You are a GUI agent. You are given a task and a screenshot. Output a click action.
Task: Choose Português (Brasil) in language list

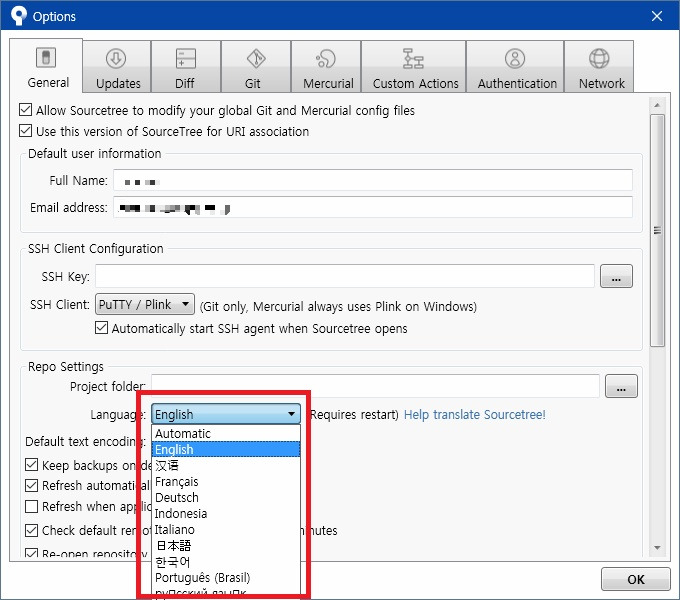[x=226, y=577]
